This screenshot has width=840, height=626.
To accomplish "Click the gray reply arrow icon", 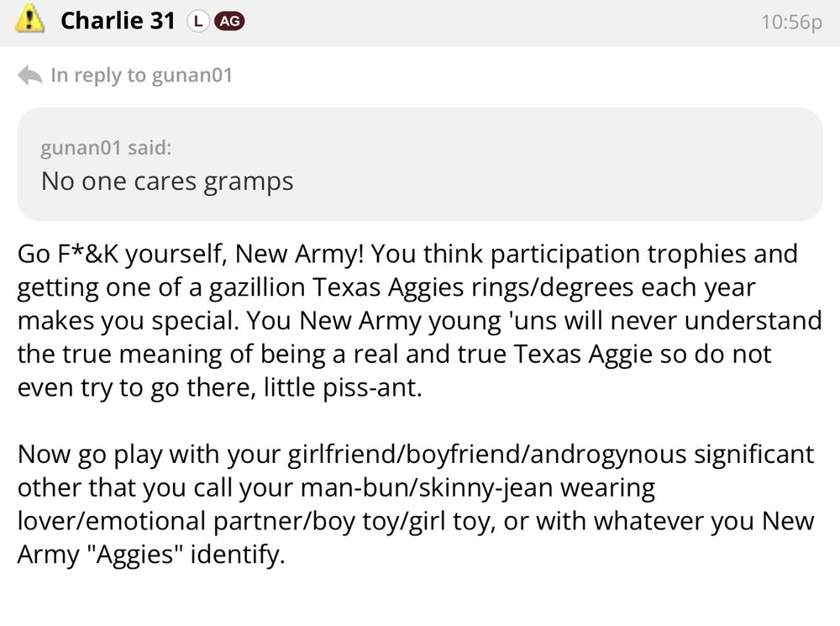I will (x=29, y=76).
